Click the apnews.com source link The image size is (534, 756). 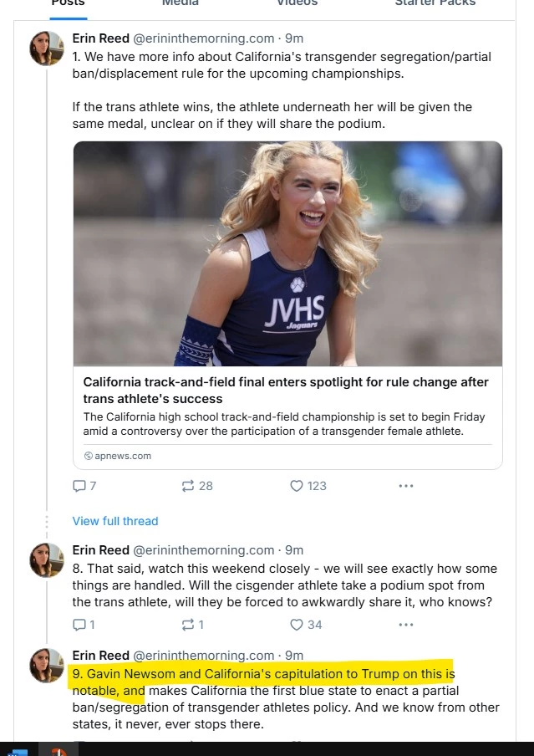pos(118,456)
